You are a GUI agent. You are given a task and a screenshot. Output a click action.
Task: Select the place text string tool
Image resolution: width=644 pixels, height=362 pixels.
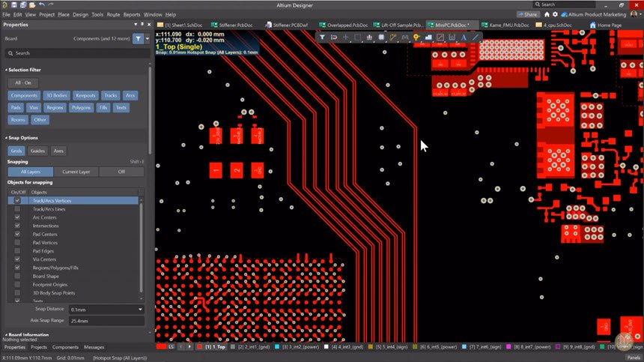point(464,37)
